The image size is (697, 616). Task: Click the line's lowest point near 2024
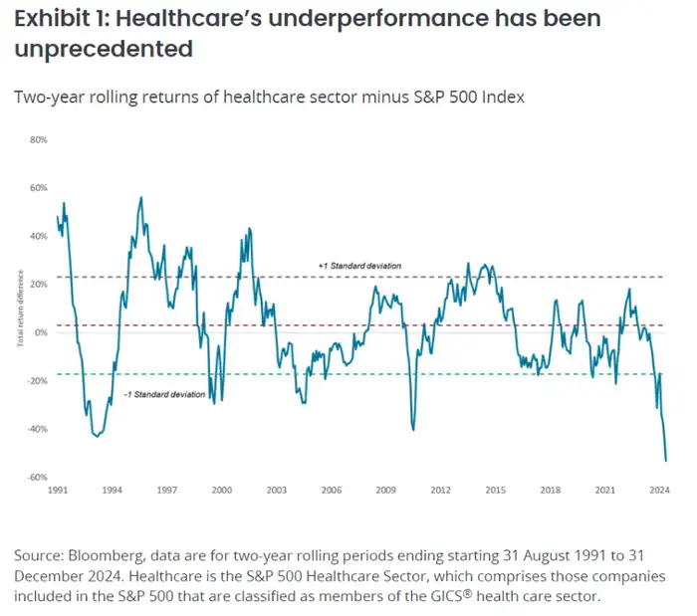click(x=665, y=461)
